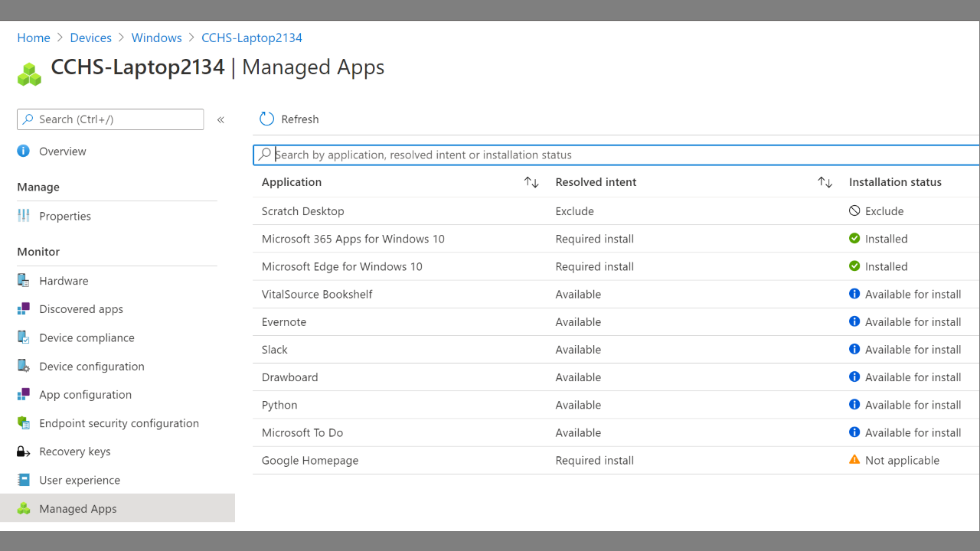Click the Device compliance icon
Viewport: 980px width, 551px height.
[x=24, y=337]
